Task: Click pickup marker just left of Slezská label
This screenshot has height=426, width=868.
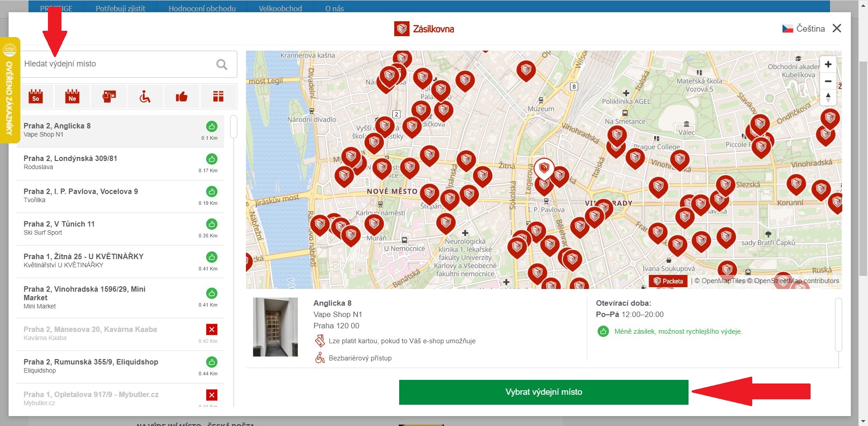Action: (725, 186)
